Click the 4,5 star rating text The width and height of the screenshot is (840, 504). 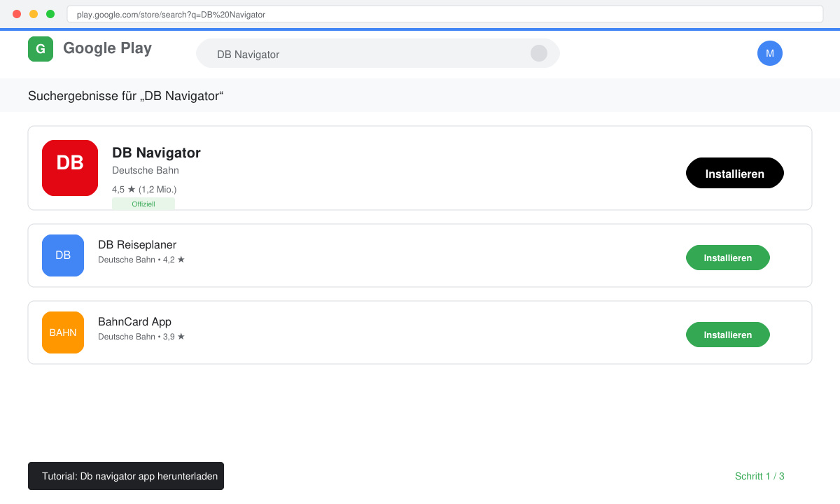point(144,189)
